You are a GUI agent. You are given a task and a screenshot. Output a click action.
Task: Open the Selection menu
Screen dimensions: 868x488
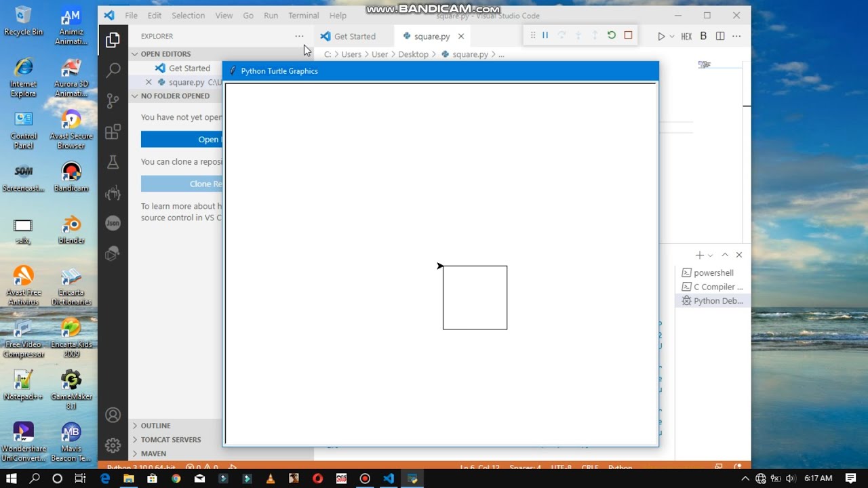[188, 15]
